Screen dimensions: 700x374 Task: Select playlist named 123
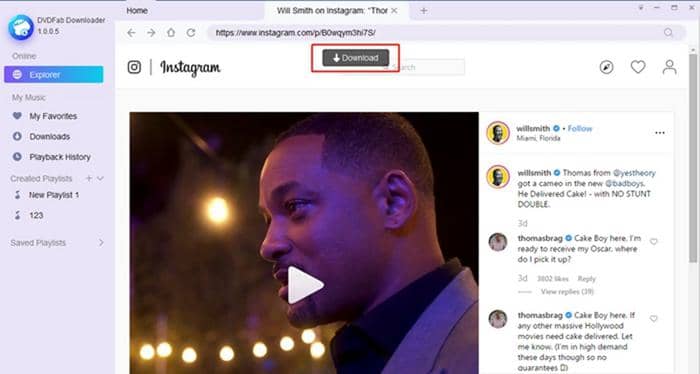pos(36,216)
